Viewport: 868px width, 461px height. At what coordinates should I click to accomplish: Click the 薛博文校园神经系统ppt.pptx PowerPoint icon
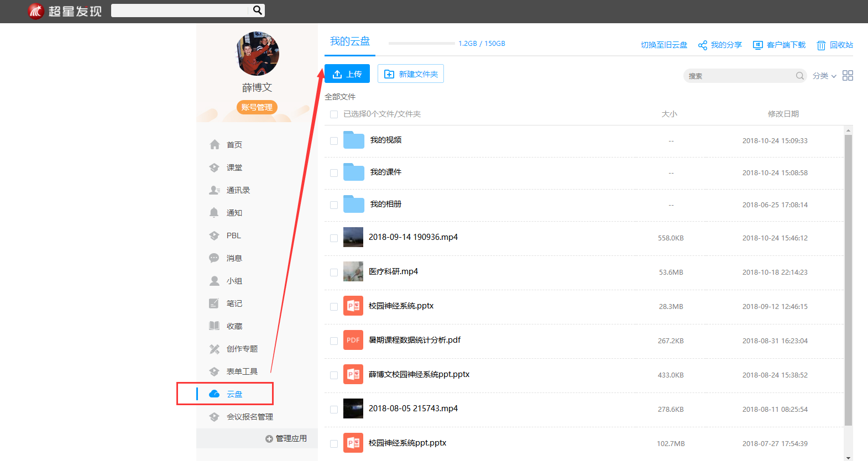point(353,374)
